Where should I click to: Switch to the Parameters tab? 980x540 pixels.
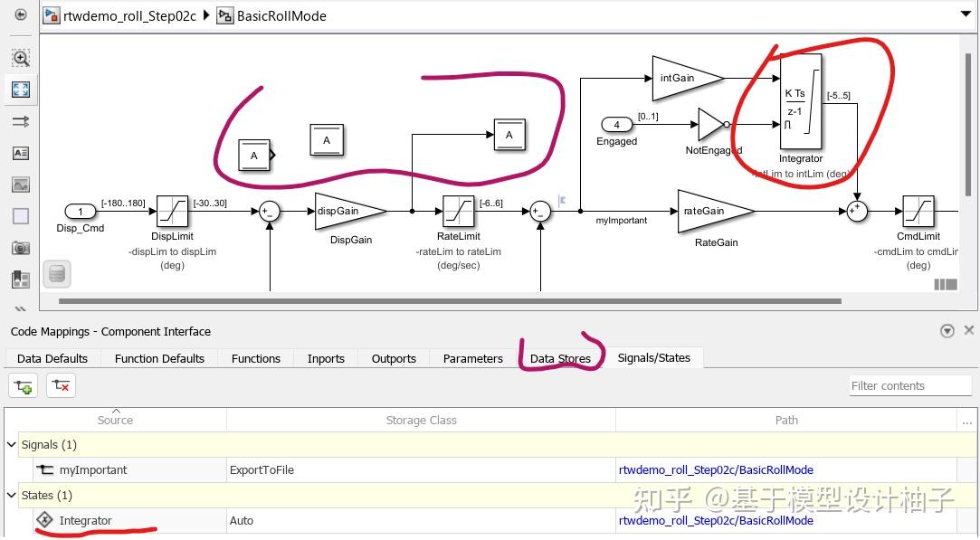pos(473,358)
